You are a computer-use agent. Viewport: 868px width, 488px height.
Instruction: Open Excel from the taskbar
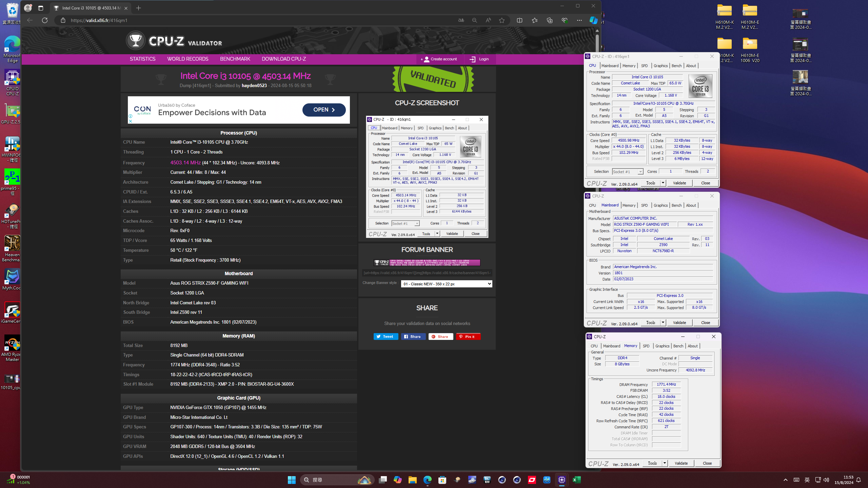tap(577, 480)
